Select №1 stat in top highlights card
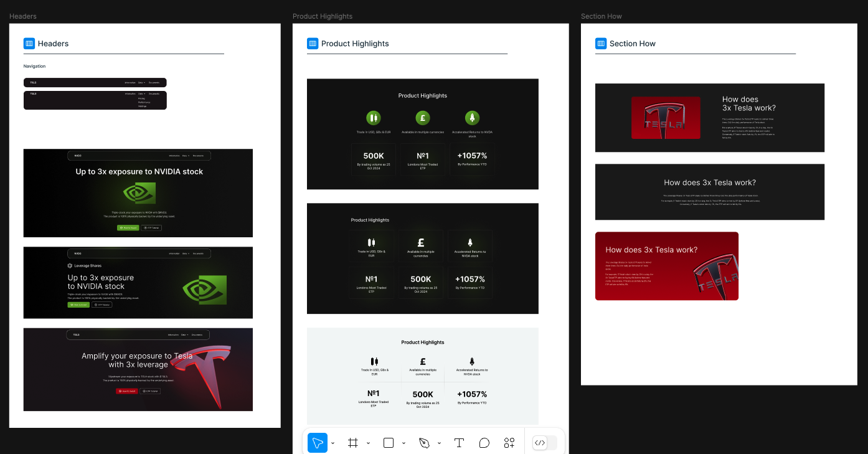The height and width of the screenshot is (454, 868). (423, 156)
